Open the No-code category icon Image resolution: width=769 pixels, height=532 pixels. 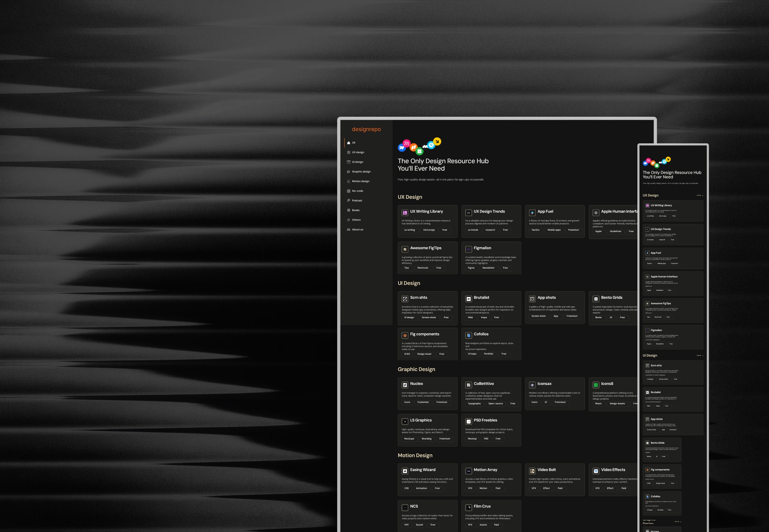point(349,191)
